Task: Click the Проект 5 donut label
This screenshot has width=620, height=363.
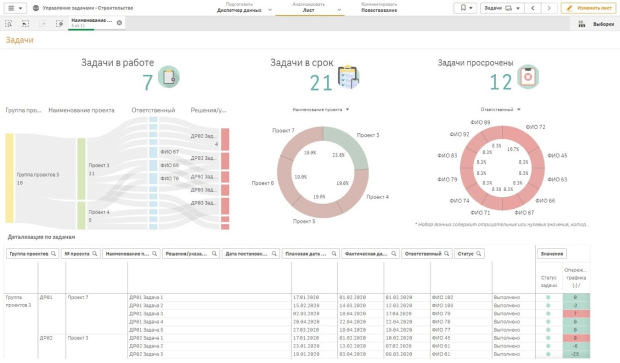Action: coord(304,221)
